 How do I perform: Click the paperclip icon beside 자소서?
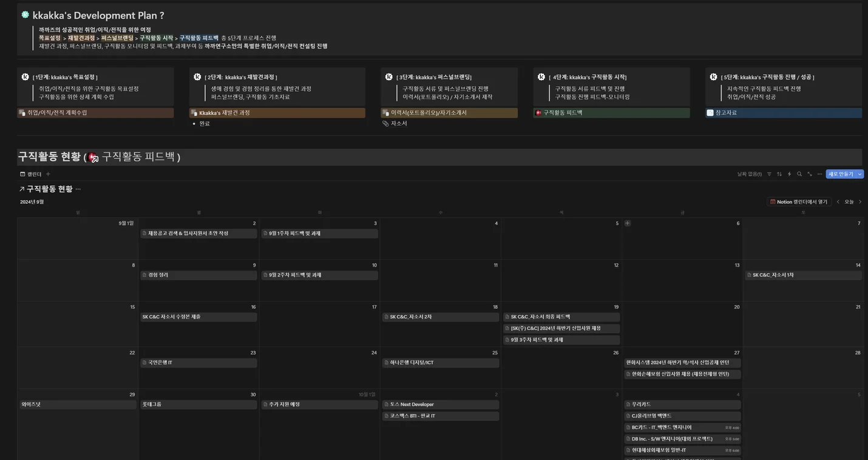pyautogui.click(x=385, y=124)
